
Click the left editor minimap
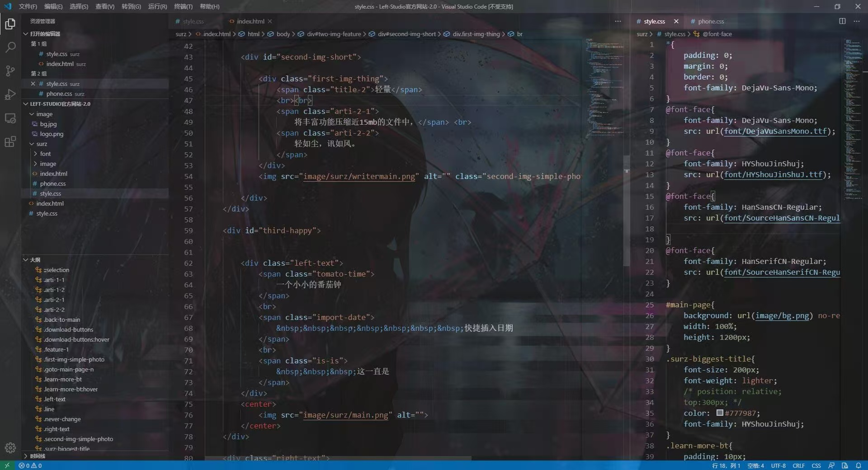(604, 88)
